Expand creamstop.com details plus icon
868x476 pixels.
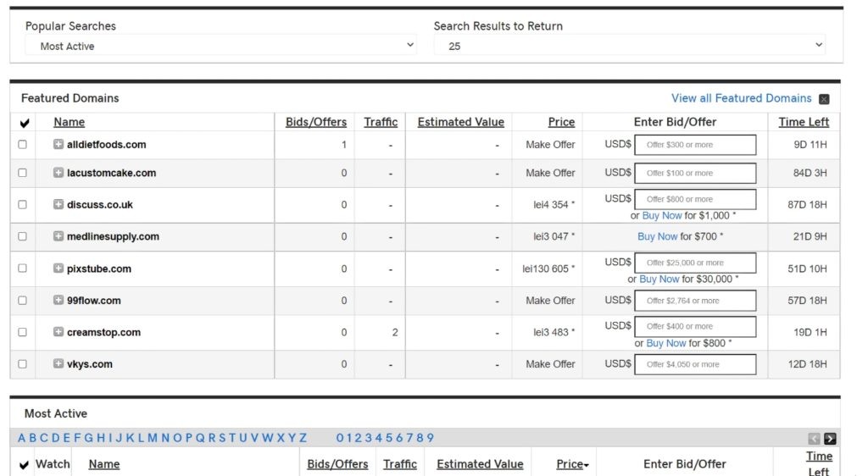(x=58, y=332)
